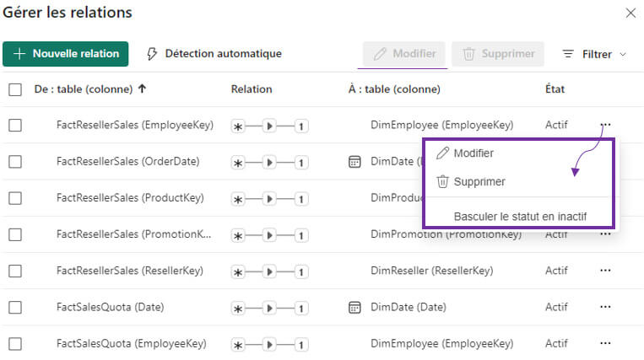Click the plus icon on Nouvelle relation

[x=19, y=54]
